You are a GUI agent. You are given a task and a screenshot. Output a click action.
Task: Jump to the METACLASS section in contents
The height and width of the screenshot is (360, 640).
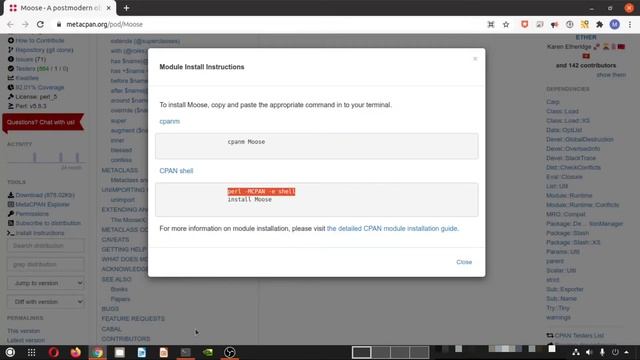coord(120,170)
